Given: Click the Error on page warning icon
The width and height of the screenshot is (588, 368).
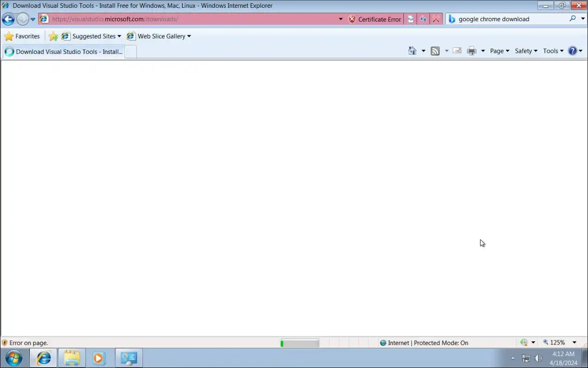Looking at the screenshot, I should [x=5, y=343].
